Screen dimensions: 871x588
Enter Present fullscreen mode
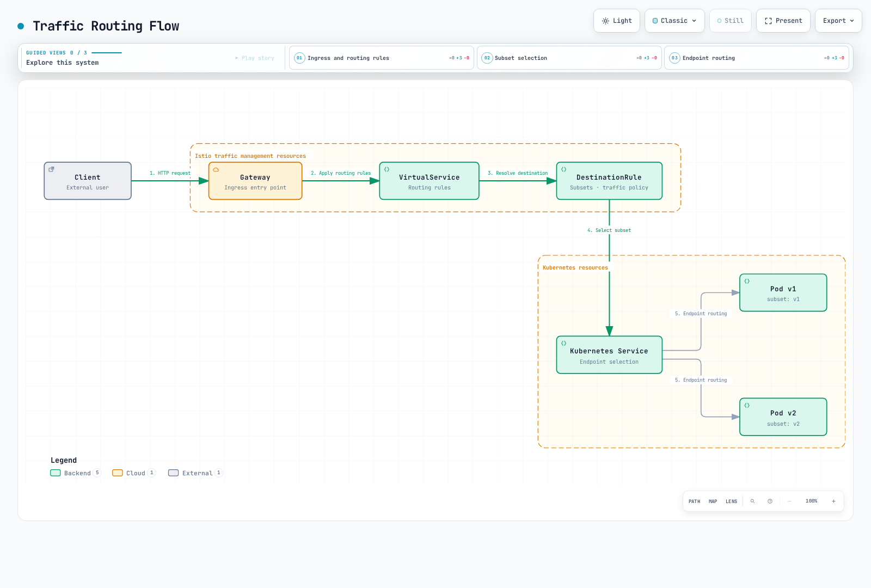(x=783, y=21)
